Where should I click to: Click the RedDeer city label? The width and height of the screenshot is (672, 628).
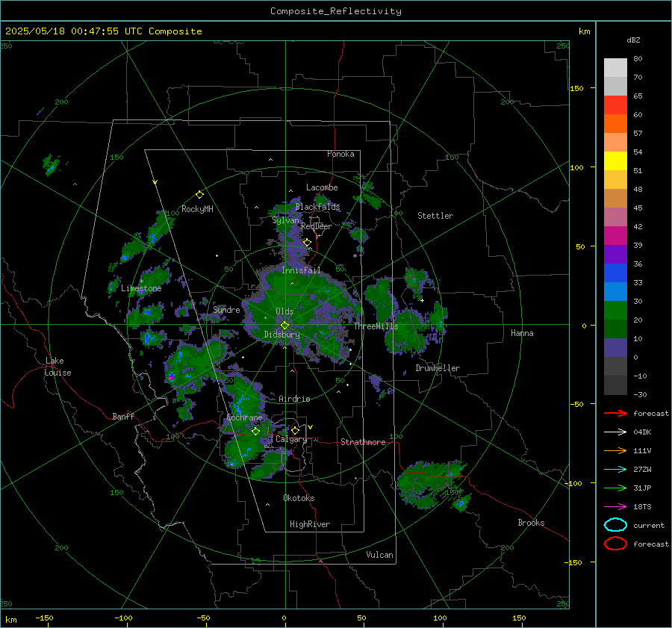(317, 226)
